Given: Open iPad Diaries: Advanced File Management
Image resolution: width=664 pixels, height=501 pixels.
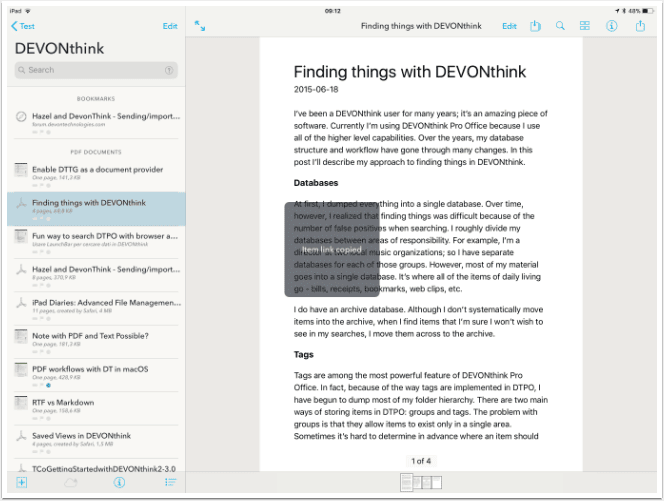Looking at the screenshot, I should [x=97, y=309].
